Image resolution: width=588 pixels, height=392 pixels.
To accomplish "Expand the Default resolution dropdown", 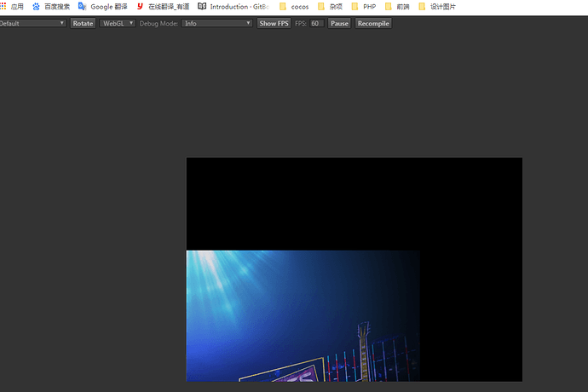I will [x=32, y=23].
